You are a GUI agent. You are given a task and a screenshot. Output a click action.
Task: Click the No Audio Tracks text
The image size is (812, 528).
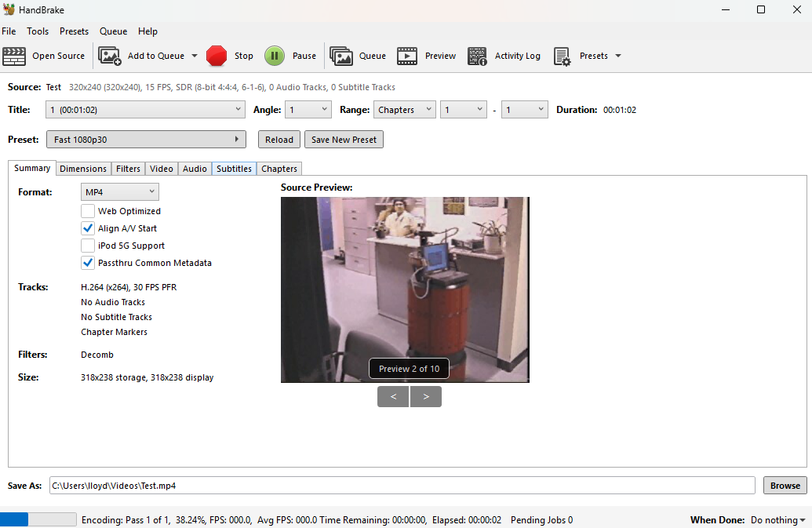113,302
